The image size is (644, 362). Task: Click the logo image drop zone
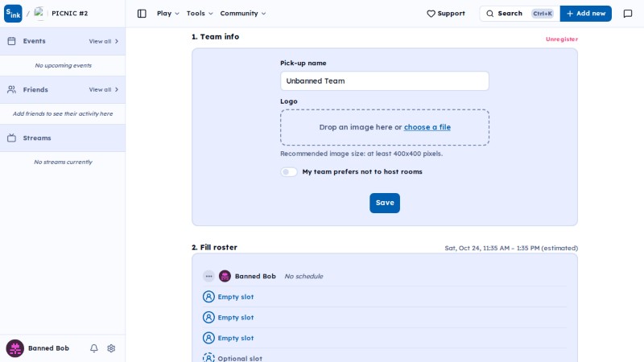tap(385, 127)
